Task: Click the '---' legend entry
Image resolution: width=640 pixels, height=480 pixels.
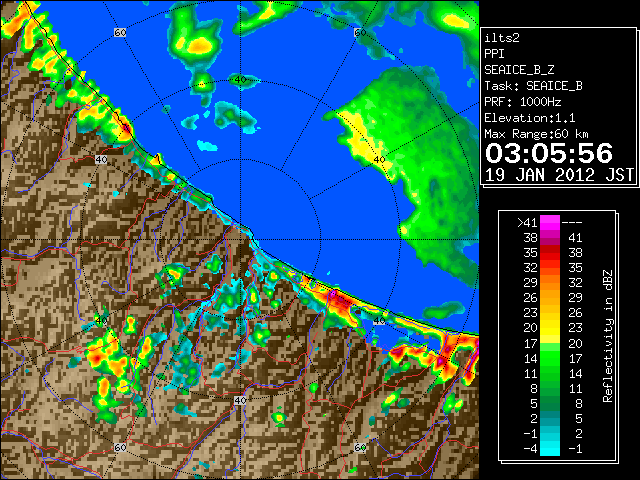Action: coord(572,222)
